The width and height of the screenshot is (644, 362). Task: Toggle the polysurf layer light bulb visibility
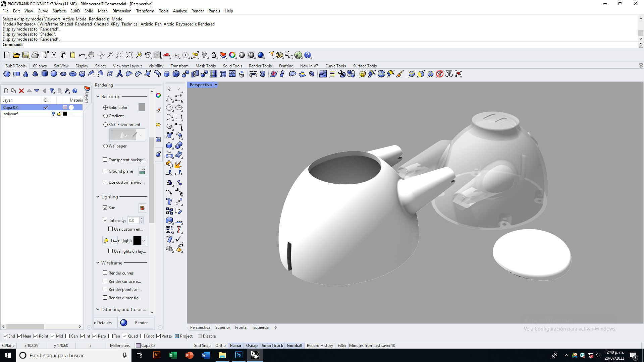click(53, 114)
